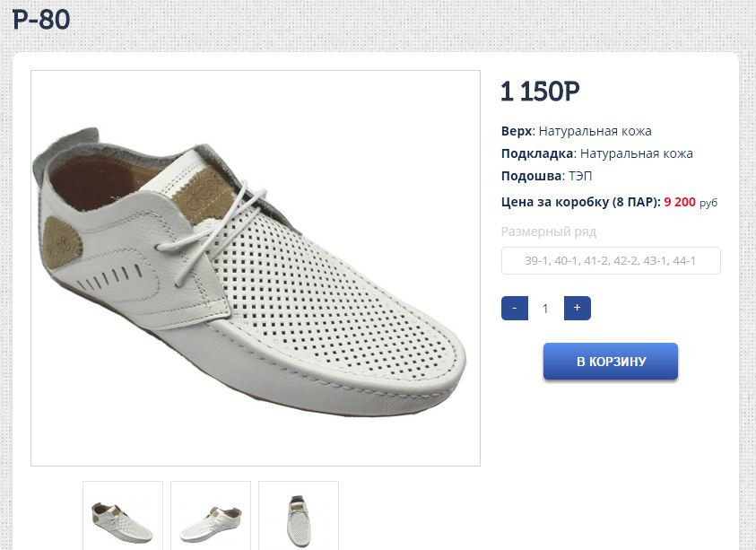Show the third thumbnail with the top-down view

(299, 517)
